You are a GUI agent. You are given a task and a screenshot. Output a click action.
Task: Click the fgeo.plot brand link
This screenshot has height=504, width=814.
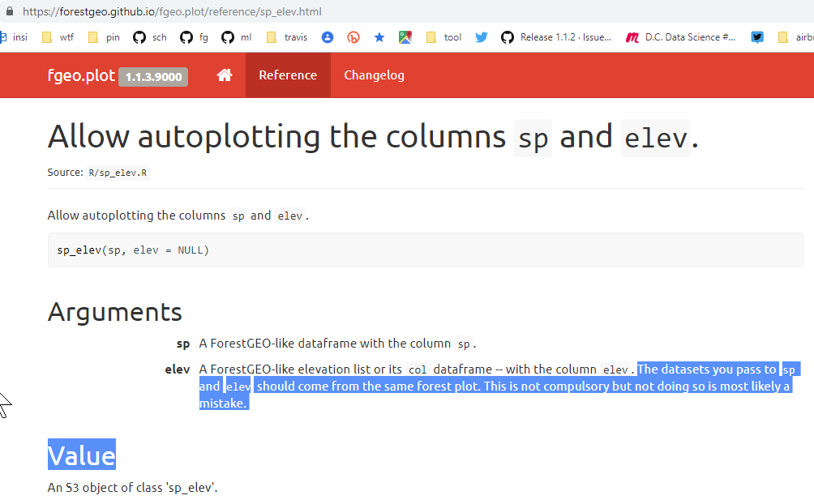pos(81,75)
